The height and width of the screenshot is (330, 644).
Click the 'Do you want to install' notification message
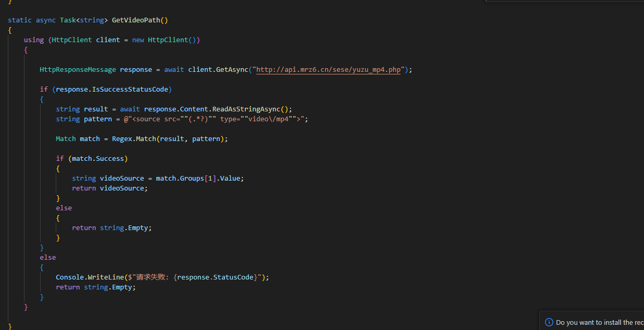point(600,322)
